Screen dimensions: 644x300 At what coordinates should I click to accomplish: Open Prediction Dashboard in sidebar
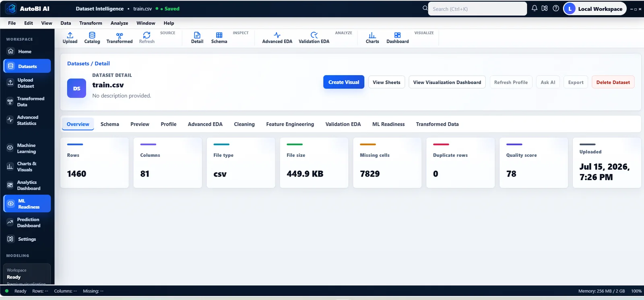(27, 222)
